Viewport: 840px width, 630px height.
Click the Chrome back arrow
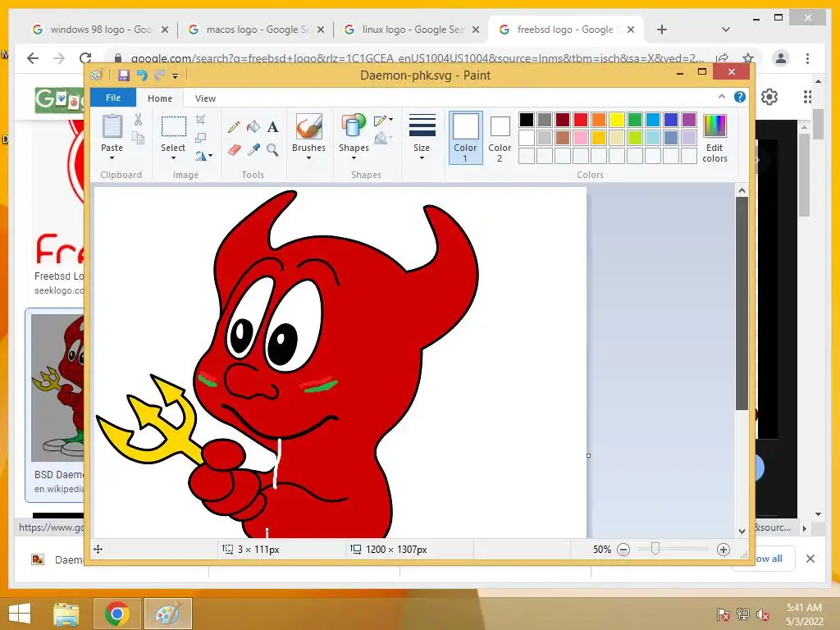33,58
